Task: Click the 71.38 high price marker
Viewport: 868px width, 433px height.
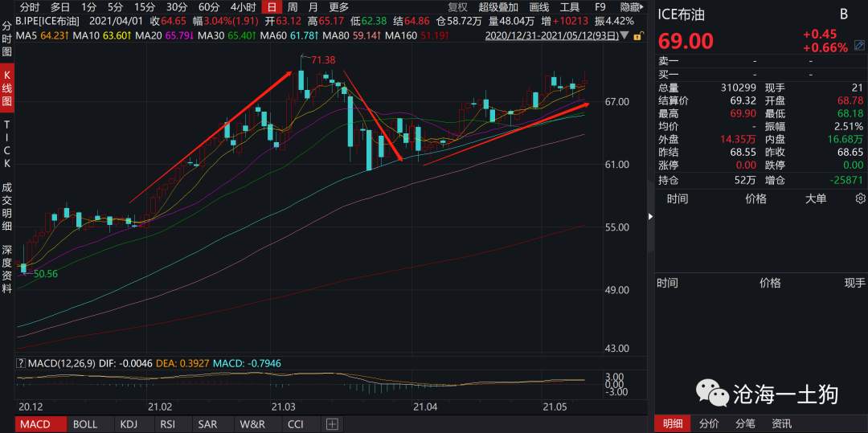Action: pos(323,59)
